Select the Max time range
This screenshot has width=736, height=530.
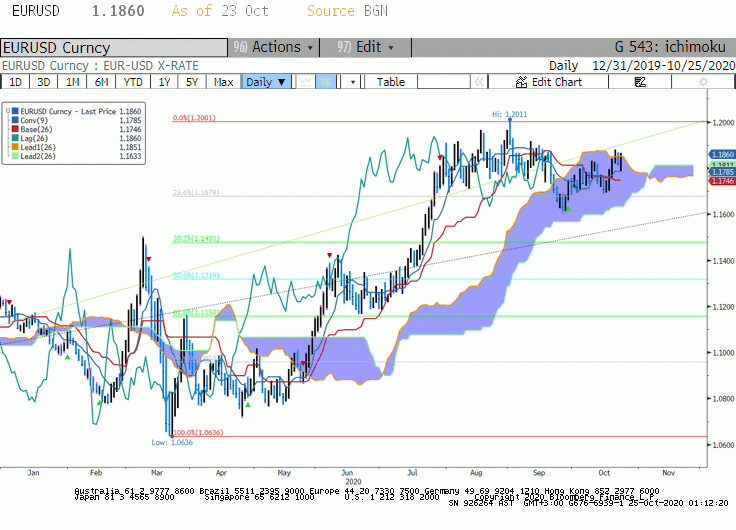[x=223, y=82]
